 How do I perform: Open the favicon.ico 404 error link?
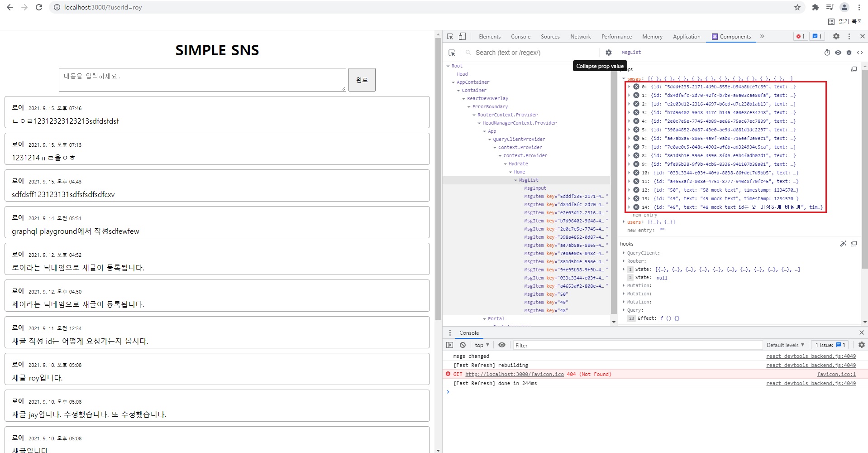click(x=514, y=374)
